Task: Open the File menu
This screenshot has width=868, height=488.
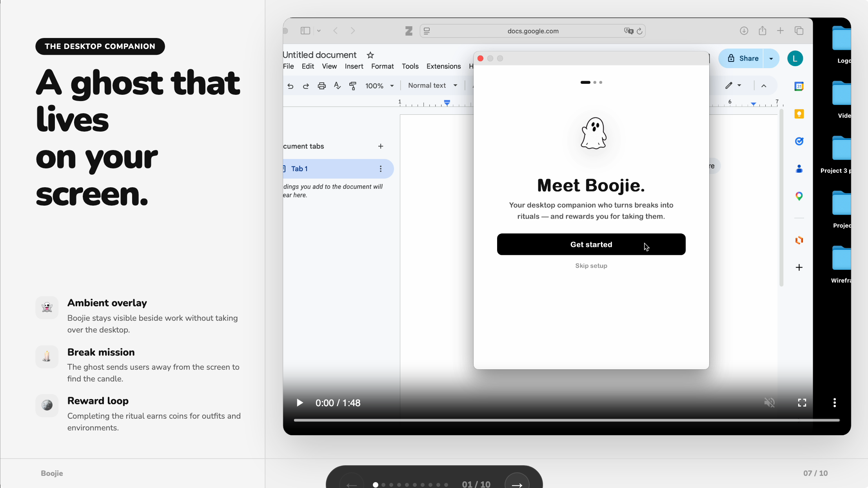Action: 289,66
